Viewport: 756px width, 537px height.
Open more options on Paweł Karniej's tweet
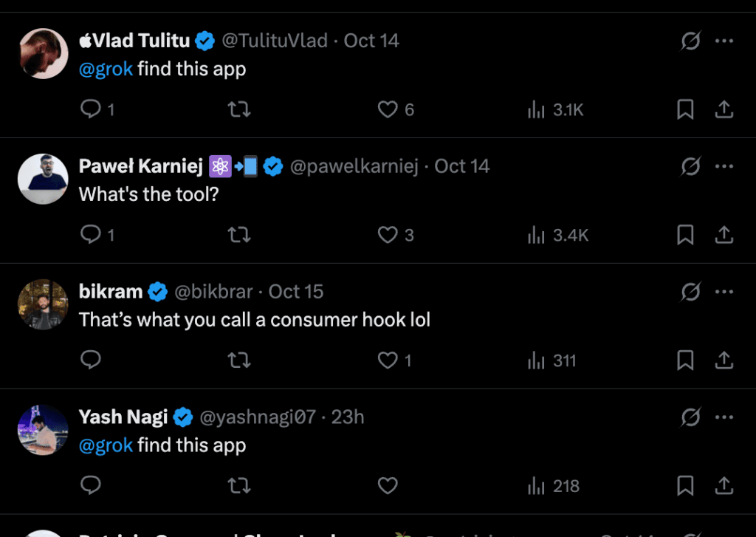point(724,167)
